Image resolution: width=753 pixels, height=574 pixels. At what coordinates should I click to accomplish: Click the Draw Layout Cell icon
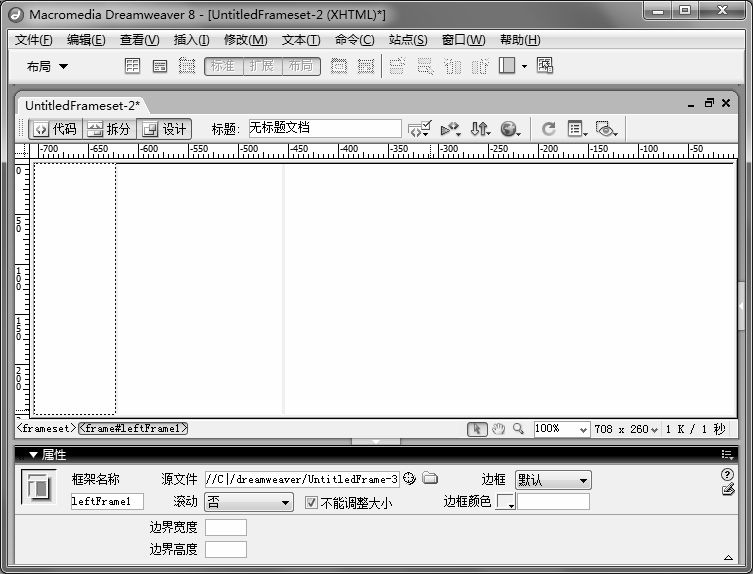point(366,66)
